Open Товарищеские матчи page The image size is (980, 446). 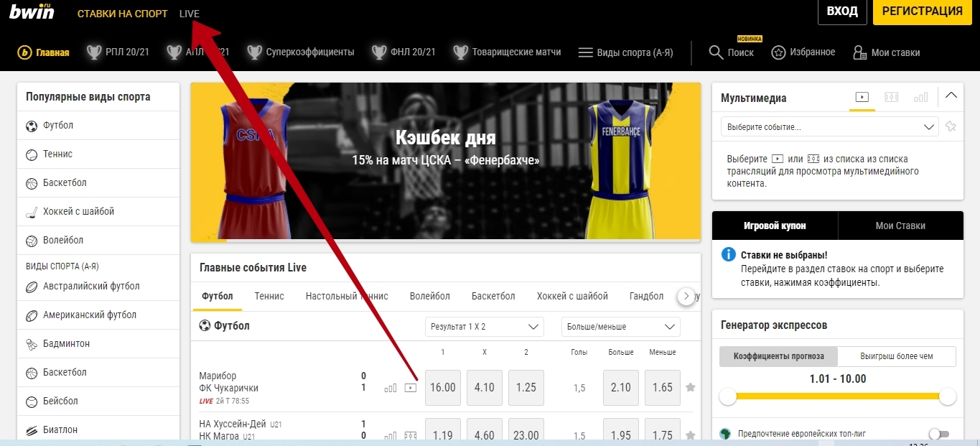click(508, 52)
